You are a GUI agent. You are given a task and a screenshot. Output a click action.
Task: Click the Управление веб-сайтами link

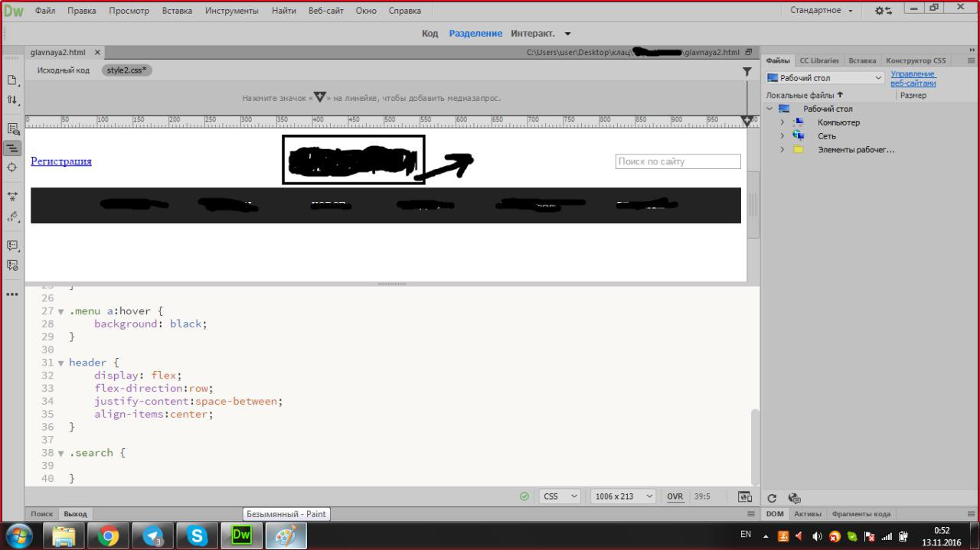tap(913, 78)
